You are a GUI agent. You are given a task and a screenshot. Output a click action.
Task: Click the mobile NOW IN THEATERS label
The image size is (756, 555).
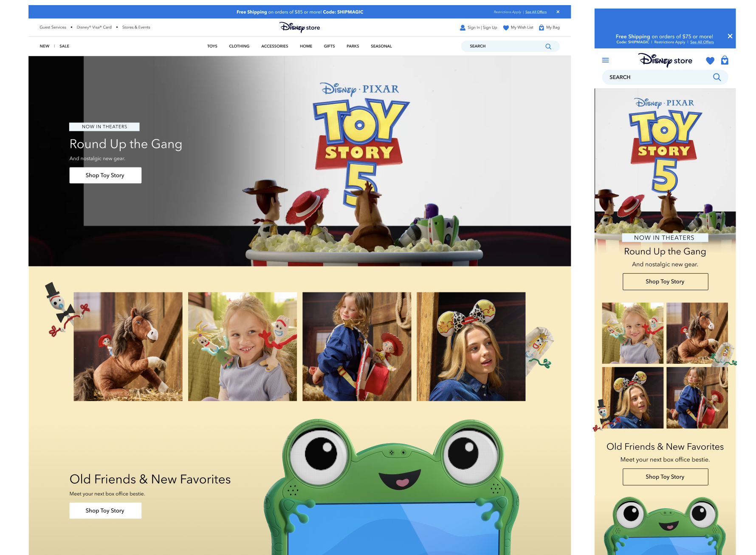pyautogui.click(x=664, y=238)
